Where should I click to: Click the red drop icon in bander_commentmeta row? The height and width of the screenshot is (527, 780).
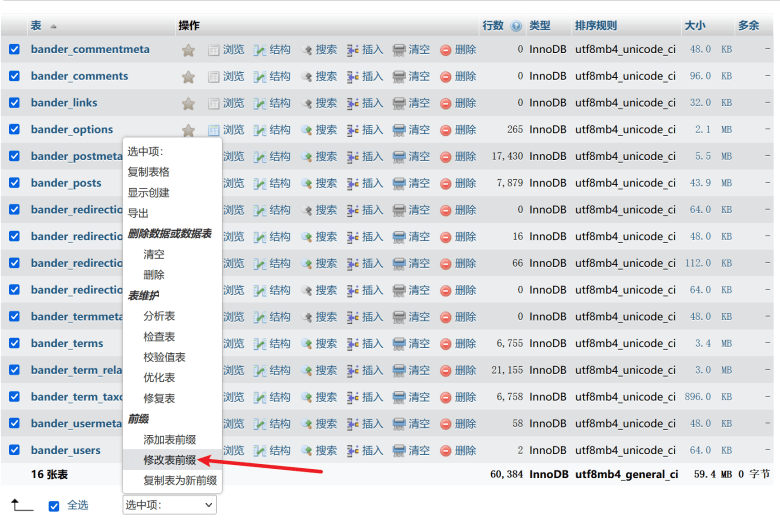click(446, 50)
